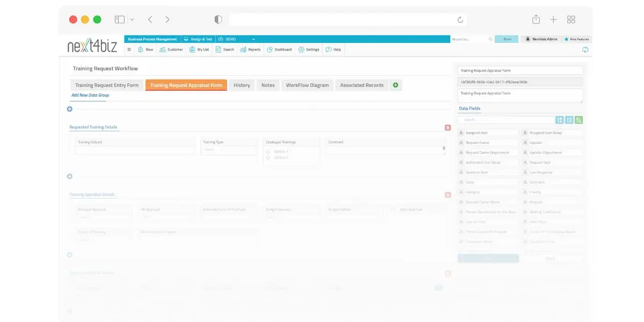Select the Request Owner Department data field
The height and width of the screenshot is (322, 644).
tap(488, 152)
